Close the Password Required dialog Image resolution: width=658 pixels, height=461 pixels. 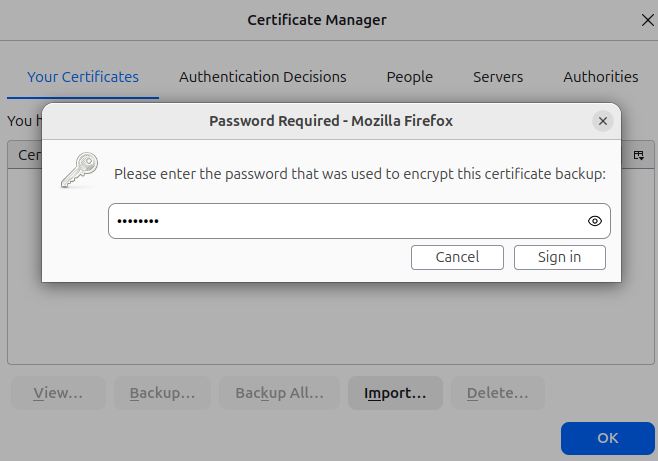tap(602, 121)
